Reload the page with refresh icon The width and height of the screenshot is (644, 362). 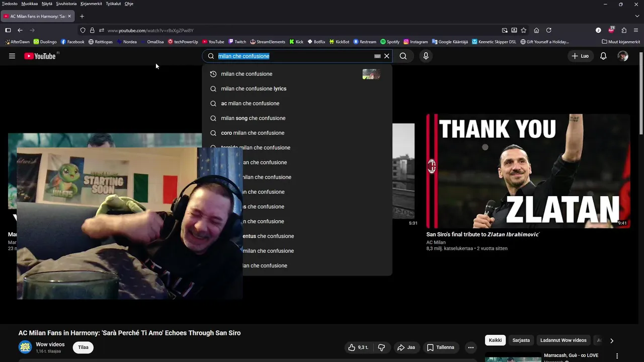(x=549, y=30)
